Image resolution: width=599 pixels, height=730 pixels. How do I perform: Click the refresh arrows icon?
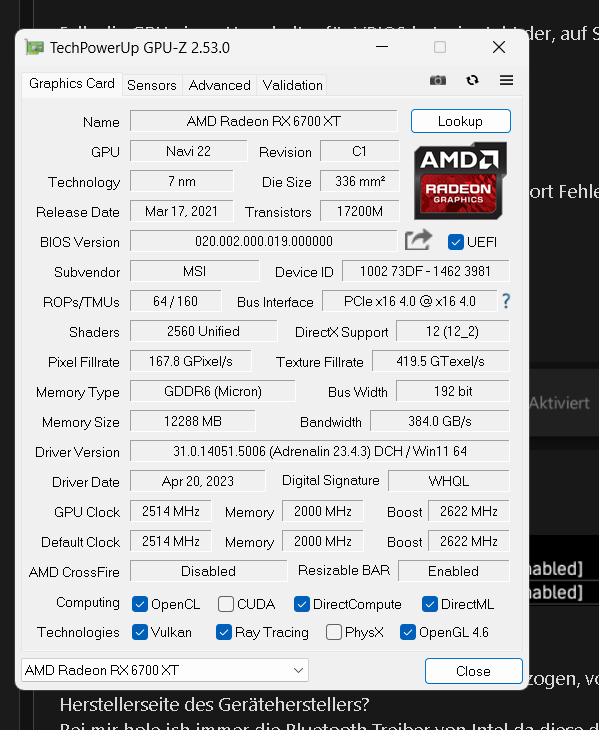click(472, 80)
